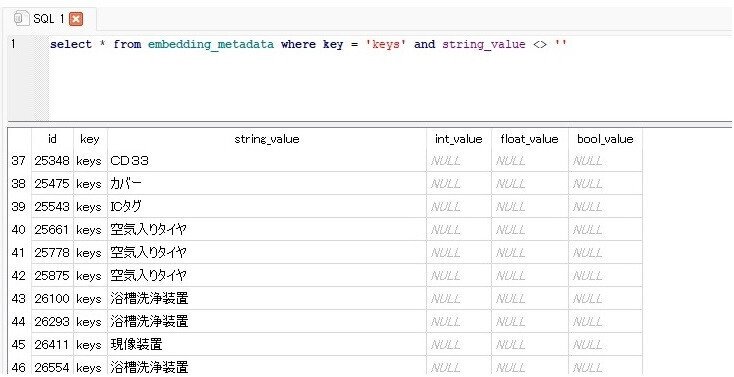Click the string_value column header

point(267,139)
